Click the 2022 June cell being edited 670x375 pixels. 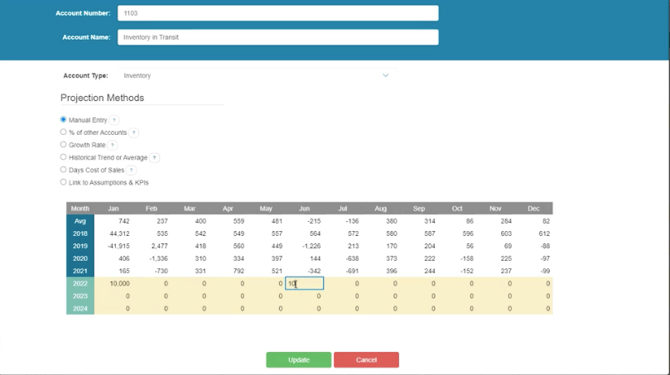coord(304,284)
